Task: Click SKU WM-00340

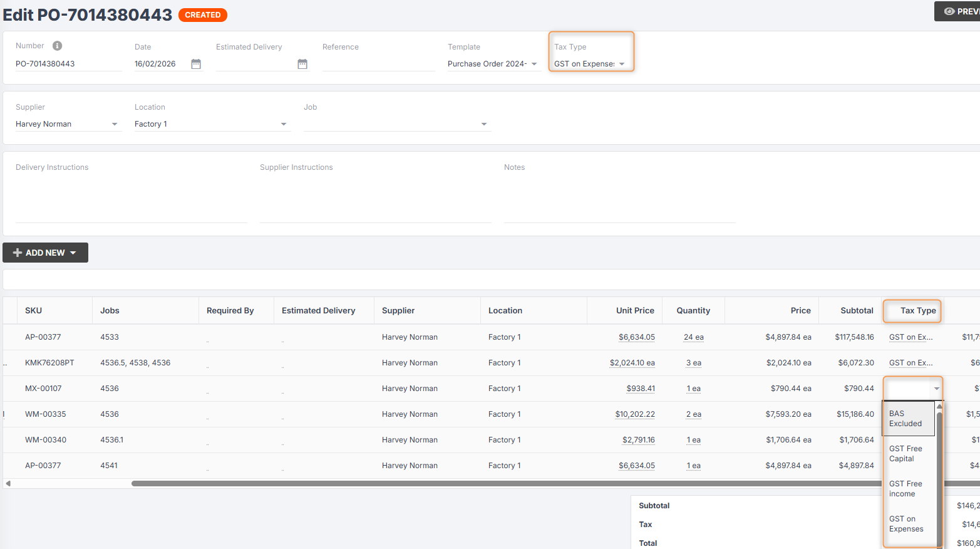Action: [46, 440]
